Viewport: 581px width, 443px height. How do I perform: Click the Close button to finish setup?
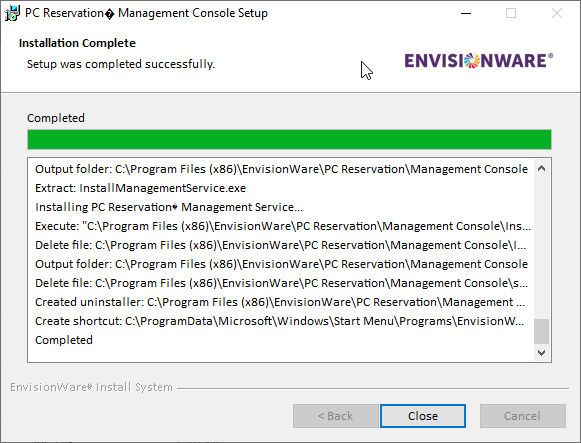[x=423, y=416]
